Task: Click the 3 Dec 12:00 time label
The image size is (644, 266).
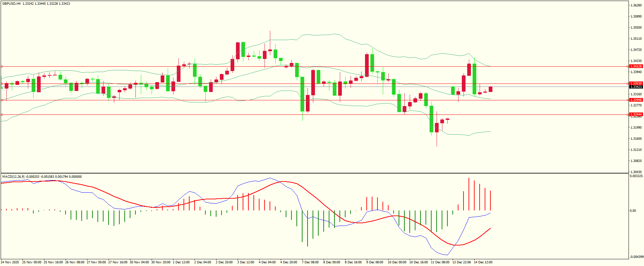Action: [x=246, y=262]
